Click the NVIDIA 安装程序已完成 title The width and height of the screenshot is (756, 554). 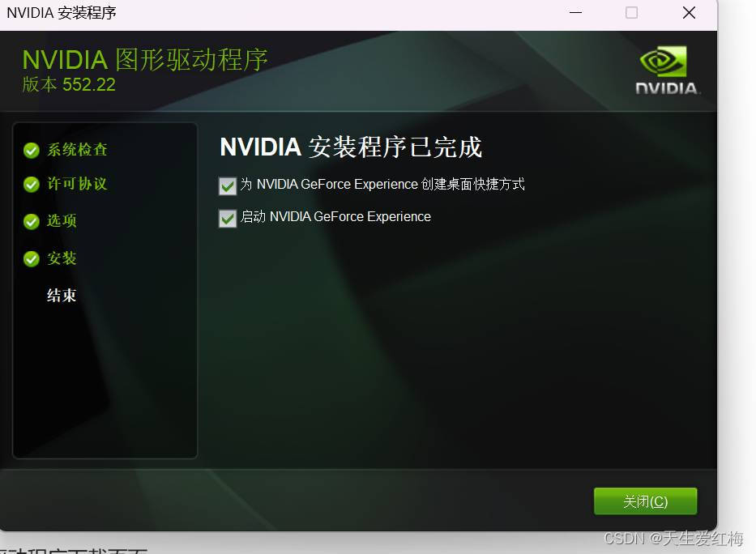[x=351, y=147]
